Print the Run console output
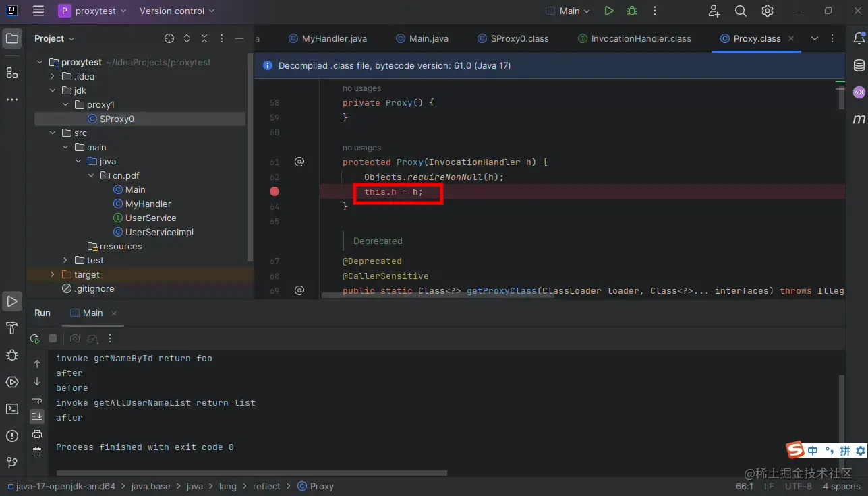 [x=37, y=434]
